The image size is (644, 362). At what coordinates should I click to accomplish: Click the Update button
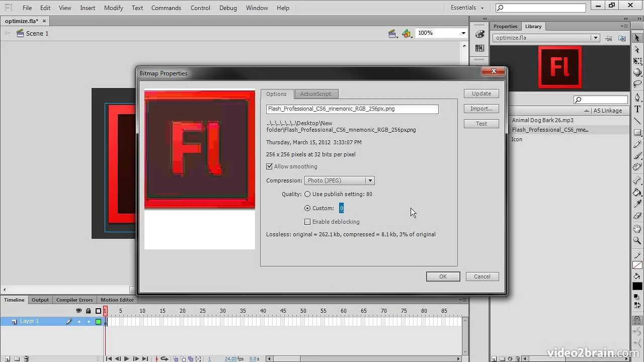point(481,94)
